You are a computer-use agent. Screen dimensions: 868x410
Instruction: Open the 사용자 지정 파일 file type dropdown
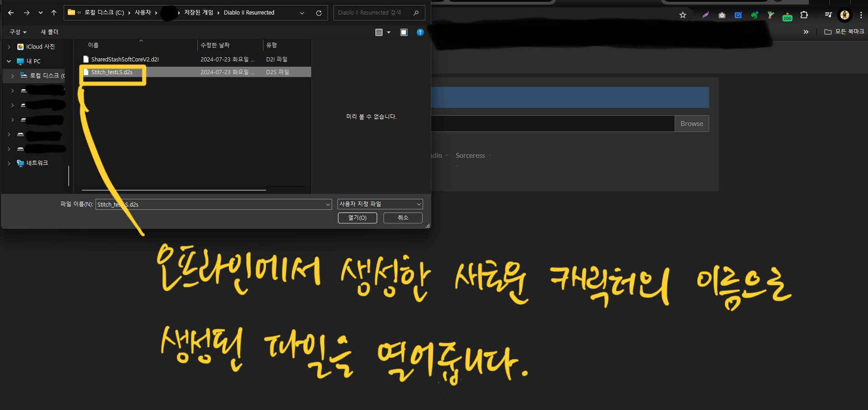tap(379, 204)
